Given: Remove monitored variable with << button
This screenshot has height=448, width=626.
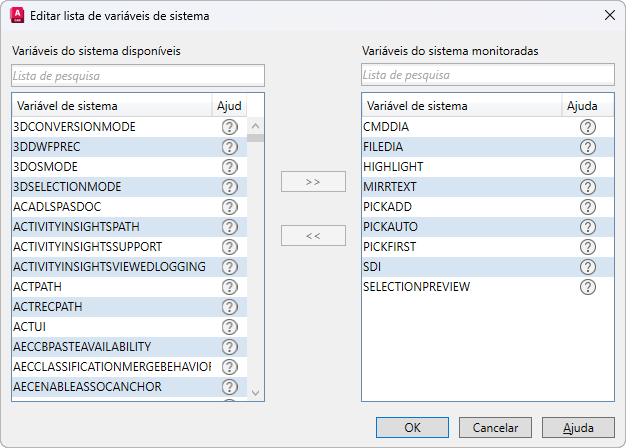Looking at the screenshot, I should [x=313, y=236].
